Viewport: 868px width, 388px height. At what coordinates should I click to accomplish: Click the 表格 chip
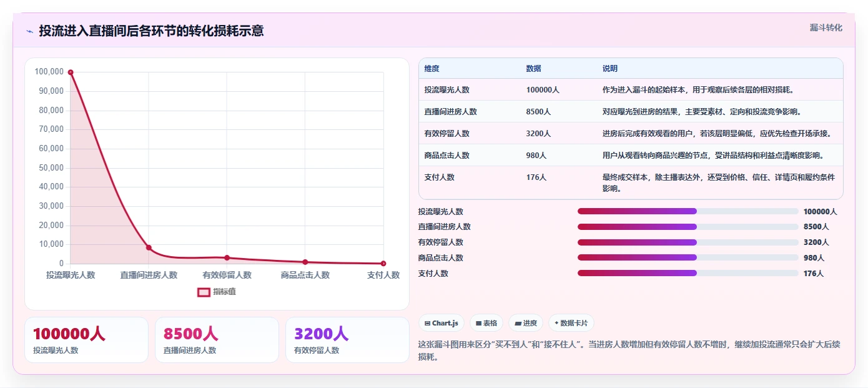coord(486,323)
